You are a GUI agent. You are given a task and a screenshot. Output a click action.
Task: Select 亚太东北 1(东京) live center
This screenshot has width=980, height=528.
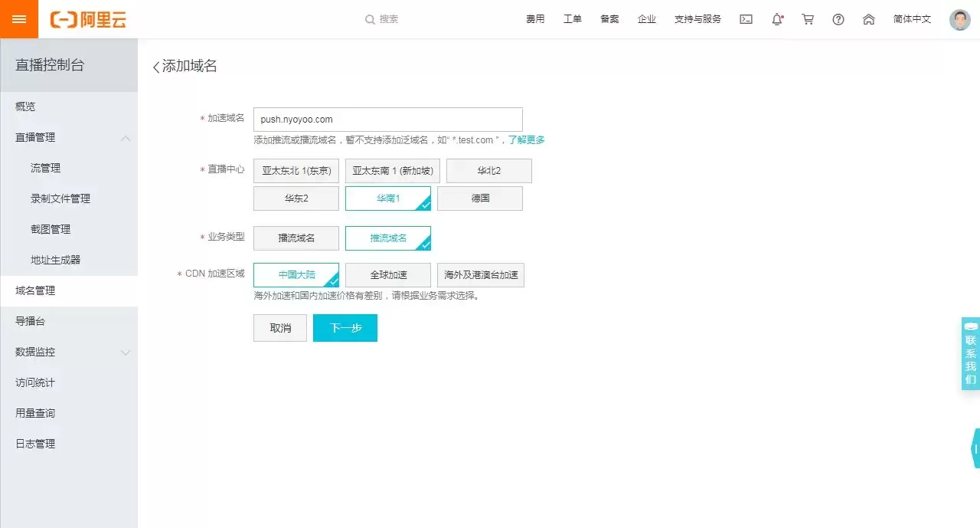[296, 171]
